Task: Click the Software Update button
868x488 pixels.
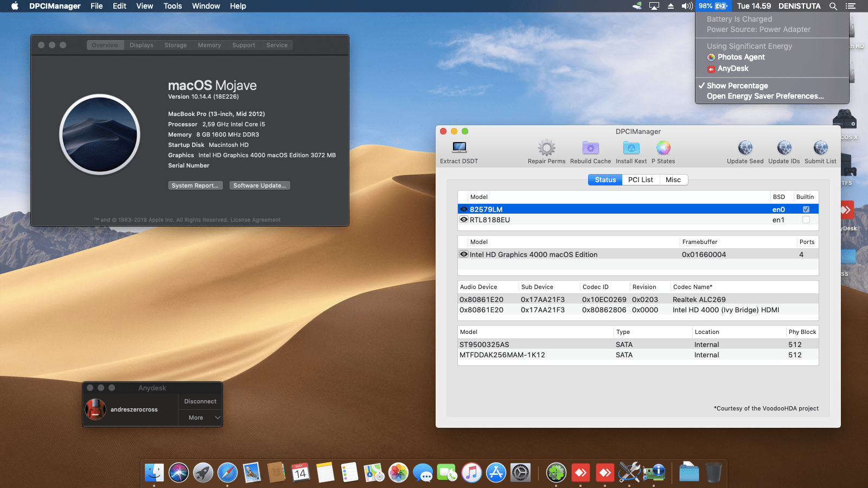Action: [259, 185]
